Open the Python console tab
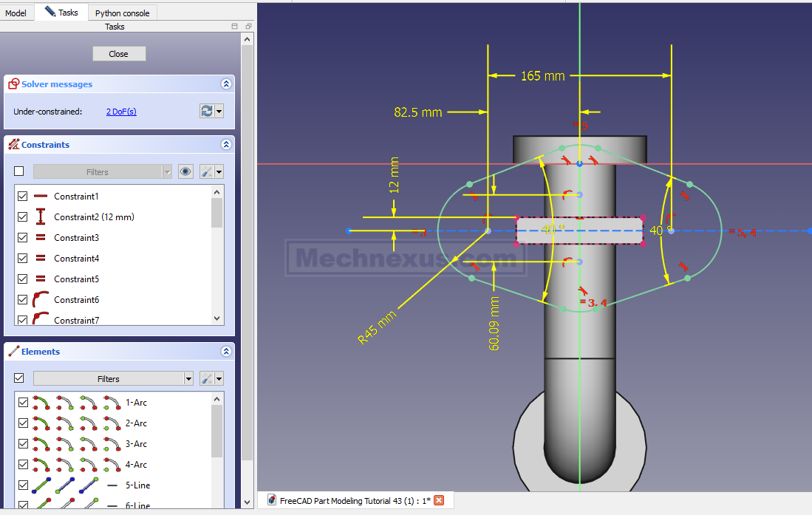This screenshot has width=812, height=515. tap(122, 13)
